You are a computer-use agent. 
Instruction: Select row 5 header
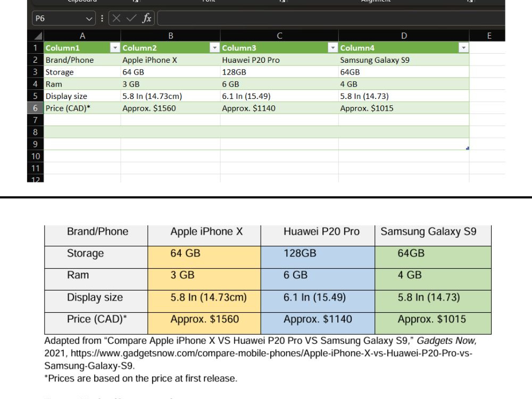[35, 96]
